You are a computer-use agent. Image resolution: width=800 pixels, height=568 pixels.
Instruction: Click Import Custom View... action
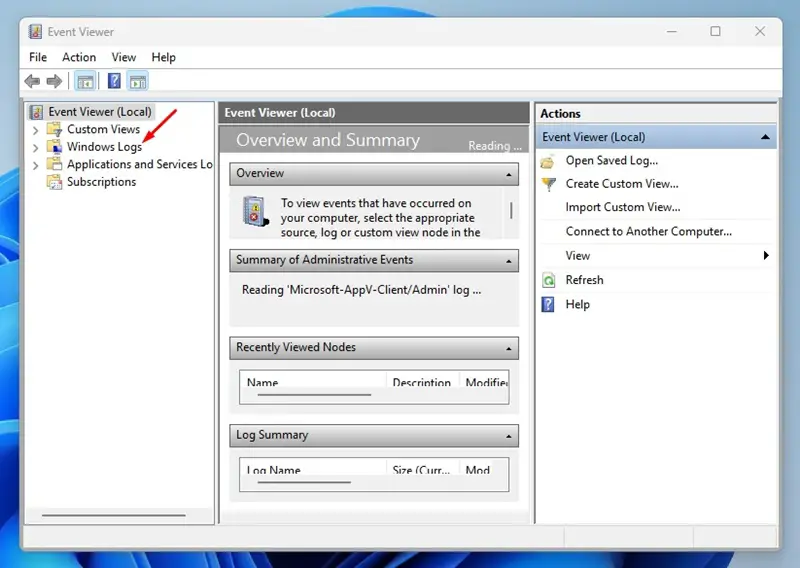[x=623, y=207]
